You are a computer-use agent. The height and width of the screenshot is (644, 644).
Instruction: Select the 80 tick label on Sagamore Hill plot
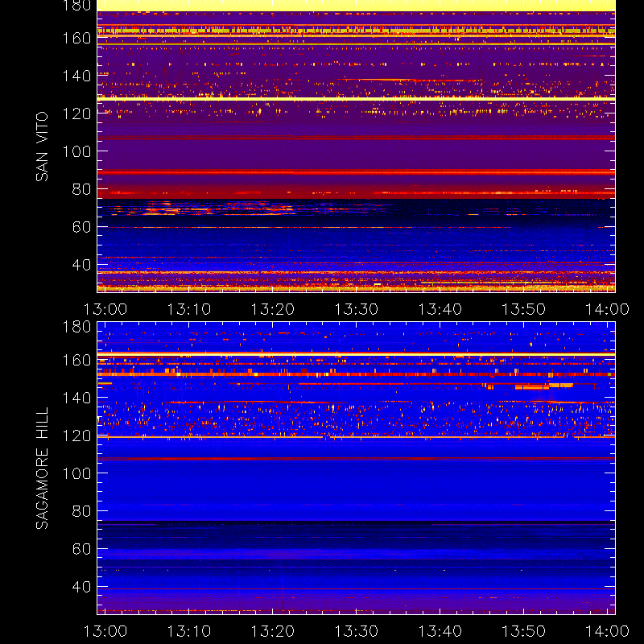tap(82, 511)
